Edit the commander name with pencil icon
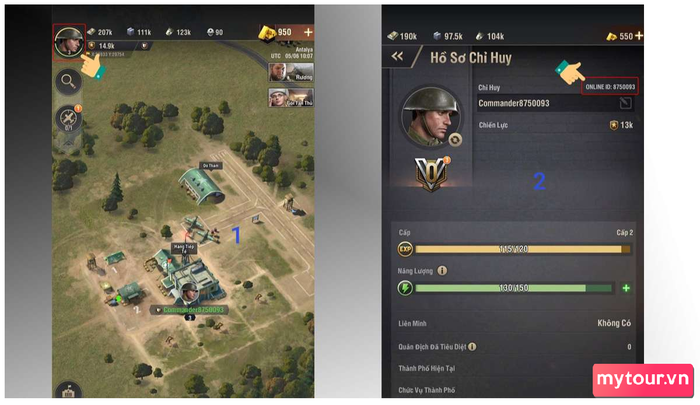The width and height of the screenshot is (700, 405). pos(625,104)
